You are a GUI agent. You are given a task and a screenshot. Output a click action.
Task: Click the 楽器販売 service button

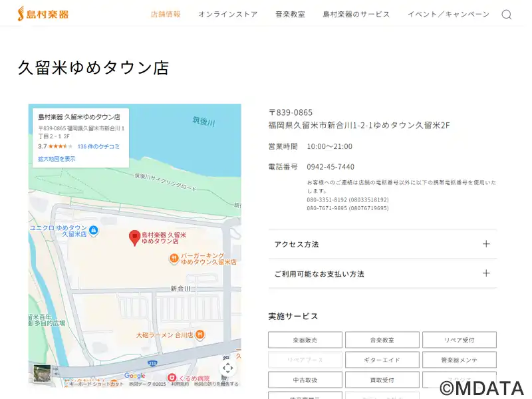point(305,340)
